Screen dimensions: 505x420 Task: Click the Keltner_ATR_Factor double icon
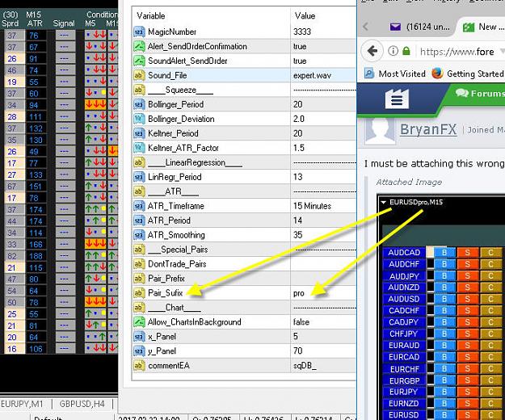point(139,148)
